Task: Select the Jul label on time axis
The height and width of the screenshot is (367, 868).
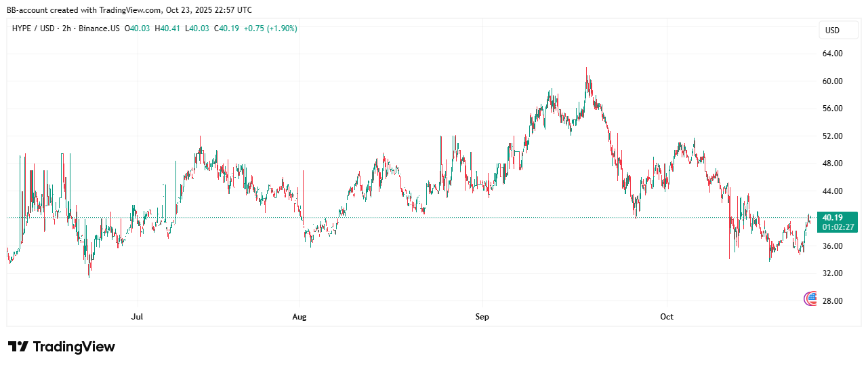Action: (138, 317)
